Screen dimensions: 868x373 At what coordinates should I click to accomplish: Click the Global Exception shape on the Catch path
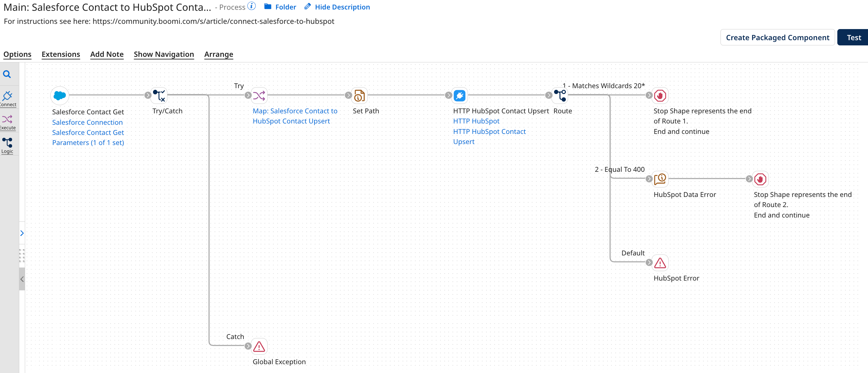pos(259,346)
